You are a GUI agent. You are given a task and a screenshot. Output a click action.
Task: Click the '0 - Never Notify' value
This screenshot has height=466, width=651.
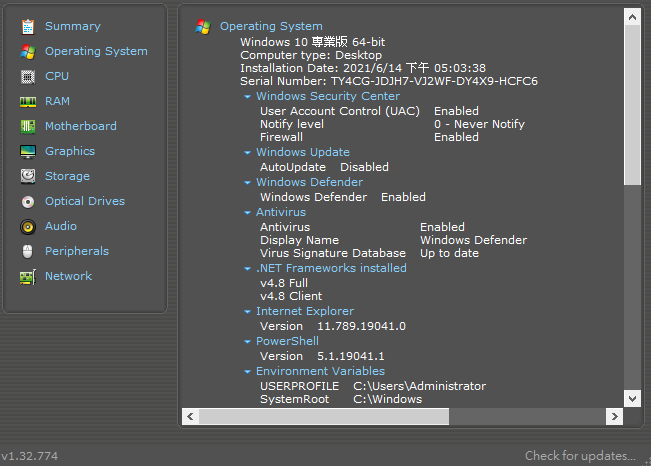pyautogui.click(x=480, y=124)
